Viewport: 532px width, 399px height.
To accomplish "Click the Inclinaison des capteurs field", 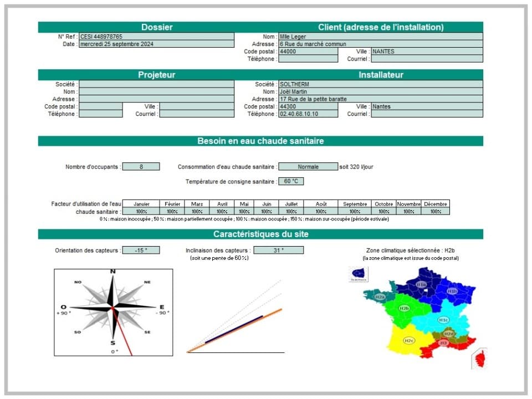I will pyautogui.click(x=278, y=250).
